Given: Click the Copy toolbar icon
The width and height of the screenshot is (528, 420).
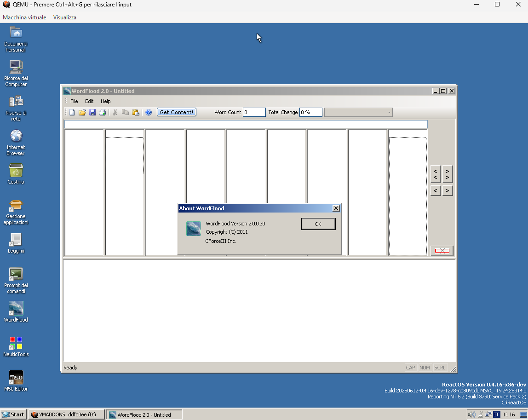Looking at the screenshot, I should 125,112.
